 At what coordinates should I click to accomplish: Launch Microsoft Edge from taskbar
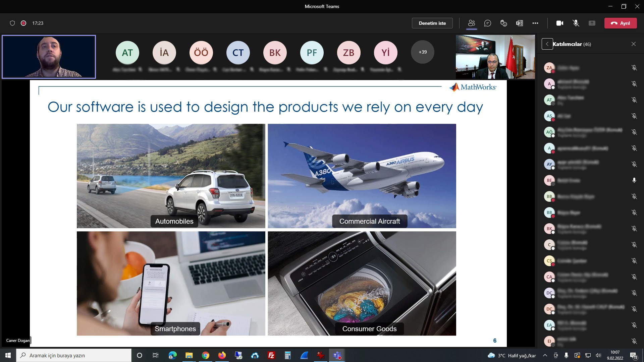[172, 355]
